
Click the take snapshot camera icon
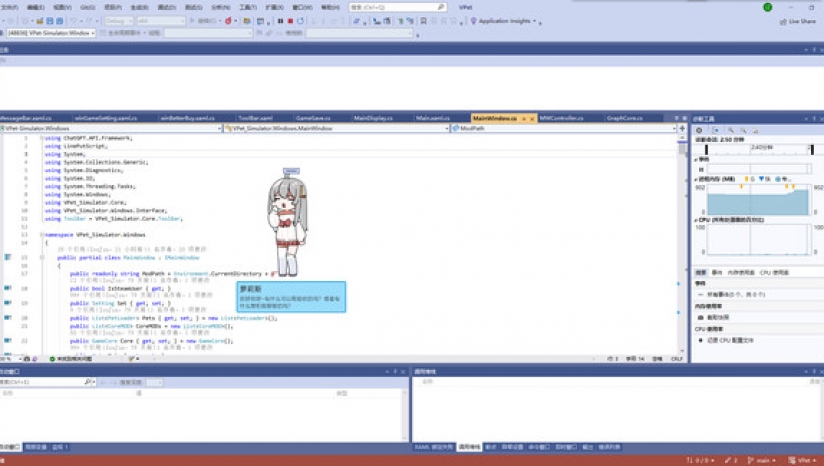pos(700,317)
